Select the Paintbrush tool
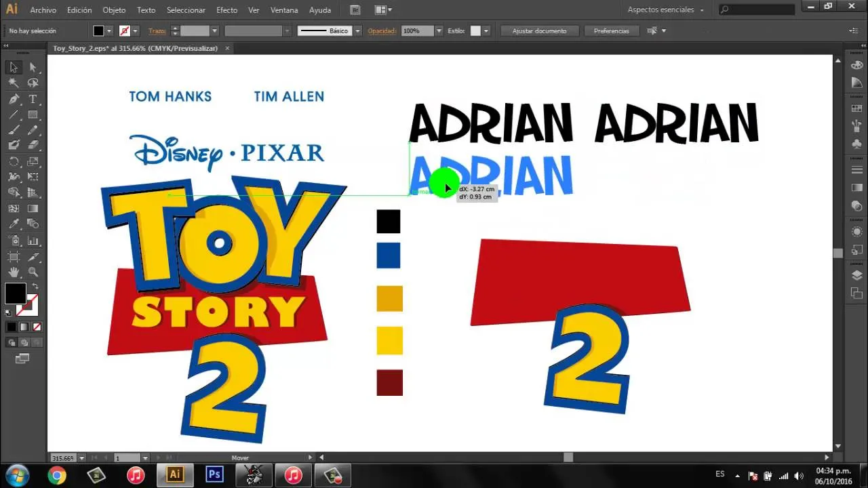The width and height of the screenshot is (868, 488). coord(13,130)
